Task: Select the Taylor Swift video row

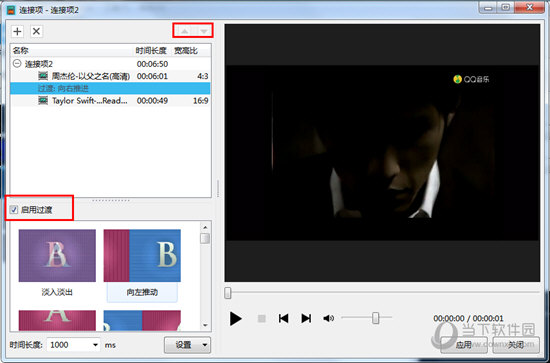Action: (110, 101)
